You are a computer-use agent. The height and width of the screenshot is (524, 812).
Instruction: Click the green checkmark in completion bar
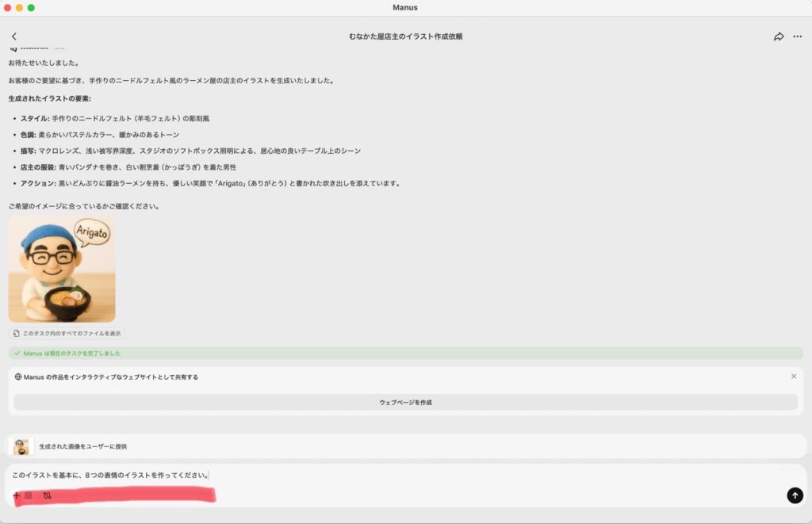click(17, 354)
